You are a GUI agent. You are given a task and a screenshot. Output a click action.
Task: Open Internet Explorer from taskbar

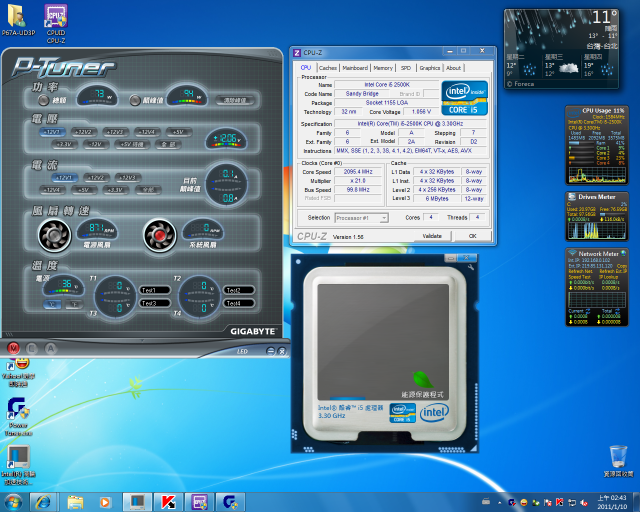pyautogui.click(x=43, y=502)
